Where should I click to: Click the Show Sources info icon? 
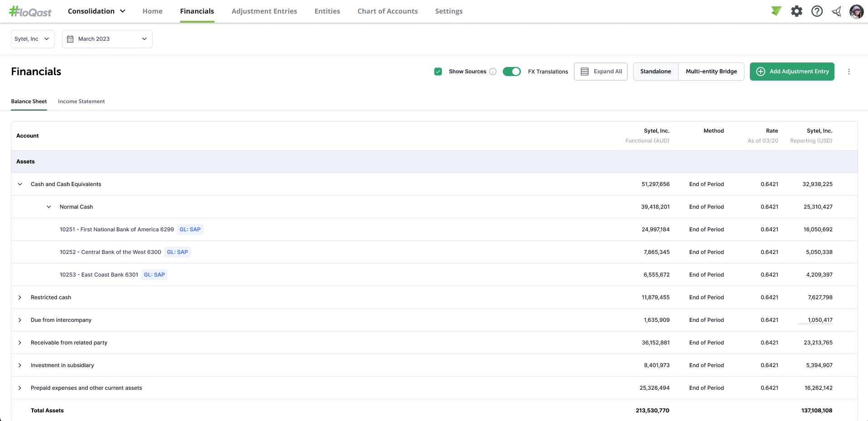click(493, 72)
